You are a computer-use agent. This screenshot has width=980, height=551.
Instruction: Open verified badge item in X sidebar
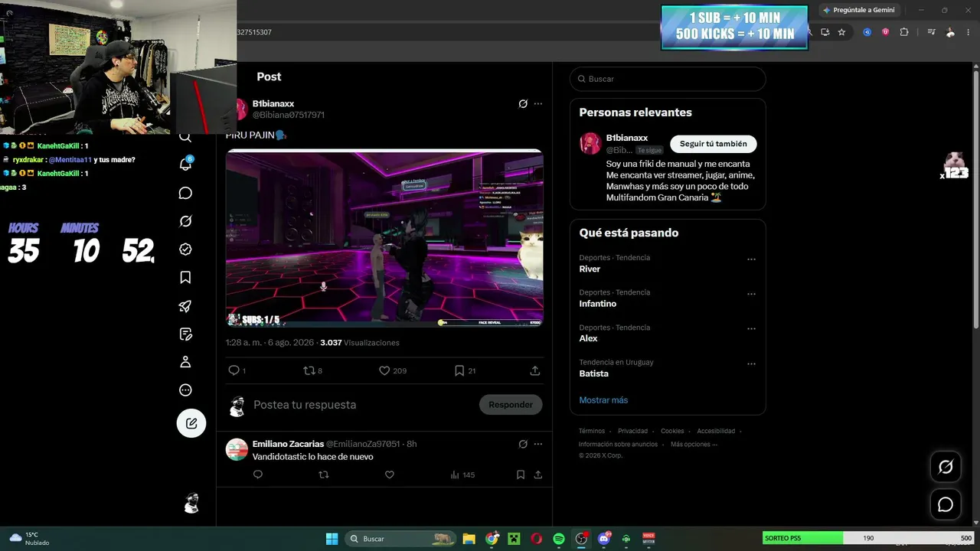pos(185,249)
